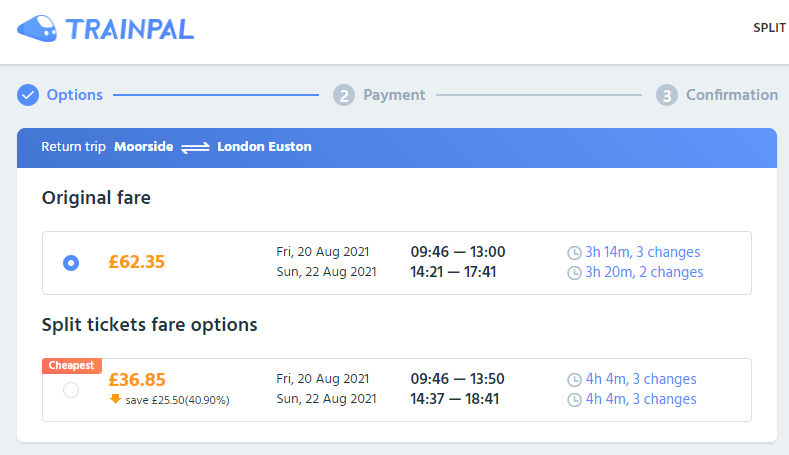View return split 4h 4m, 3 changes
This screenshot has height=455, width=789.
point(641,399)
